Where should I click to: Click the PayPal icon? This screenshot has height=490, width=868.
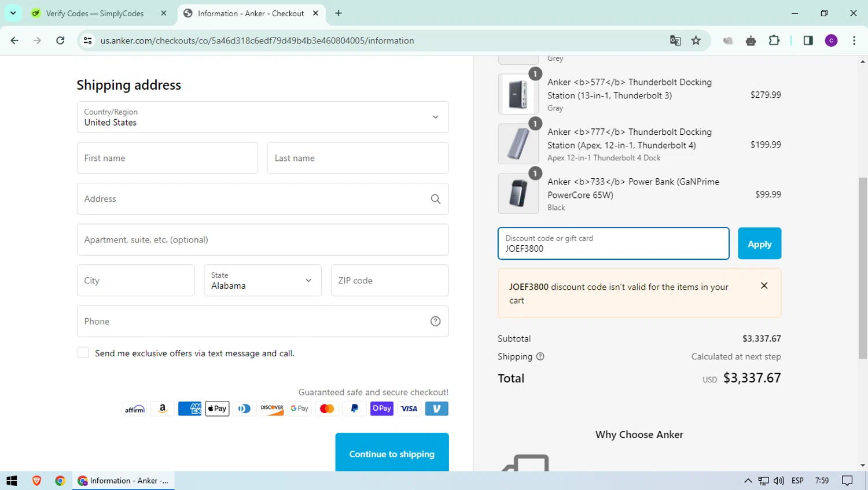(x=354, y=408)
